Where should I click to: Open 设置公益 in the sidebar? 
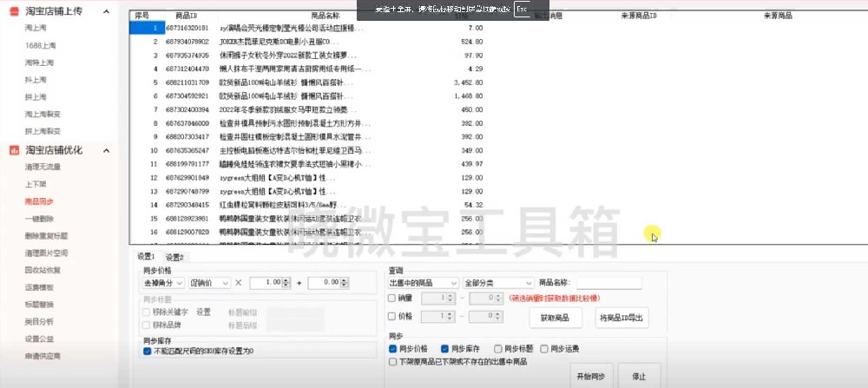(x=39, y=339)
